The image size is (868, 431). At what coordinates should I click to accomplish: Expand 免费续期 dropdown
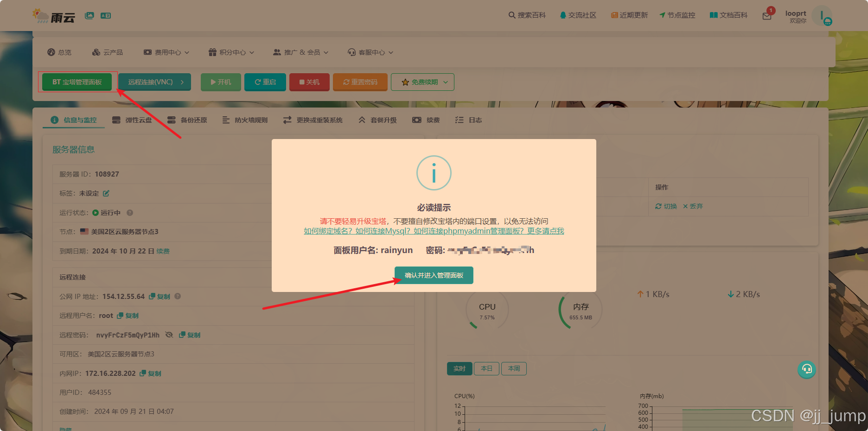pos(422,82)
